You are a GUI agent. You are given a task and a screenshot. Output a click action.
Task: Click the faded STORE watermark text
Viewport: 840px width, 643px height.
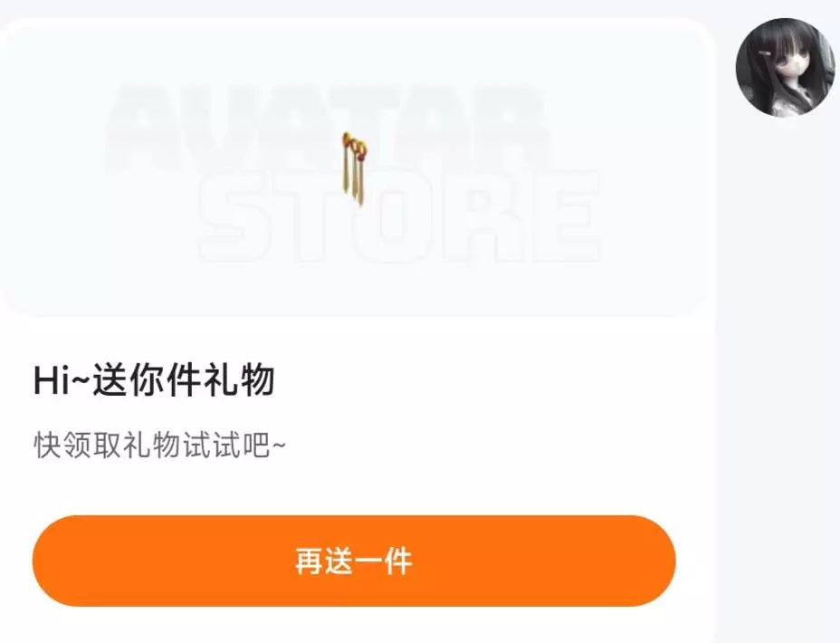(x=400, y=217)
